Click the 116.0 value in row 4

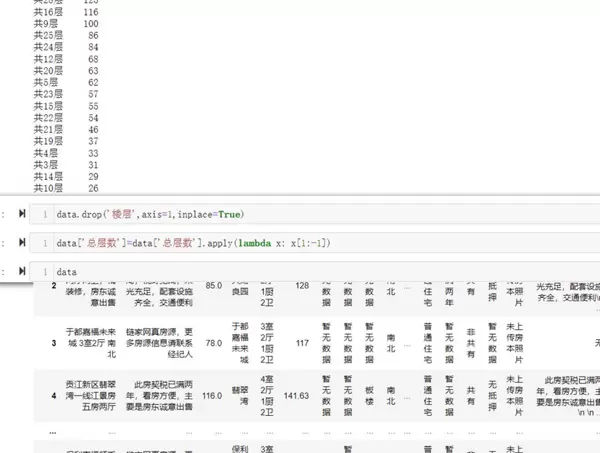pos(211,396)
